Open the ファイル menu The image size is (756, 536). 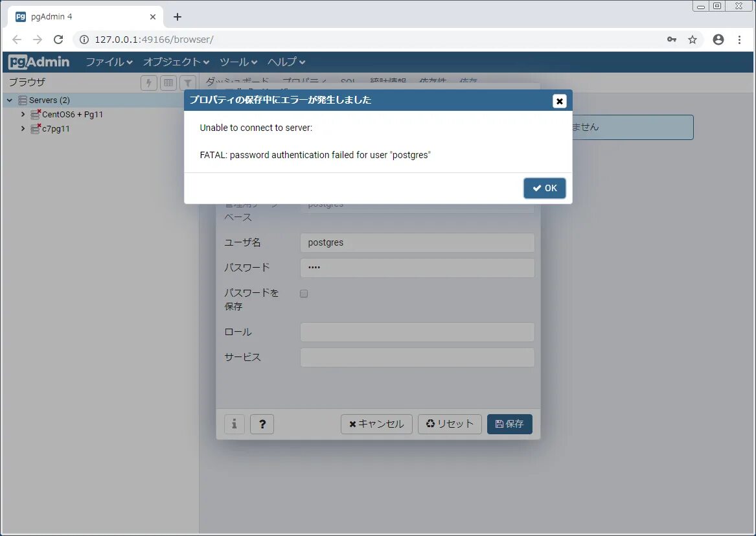click(109, 62)
